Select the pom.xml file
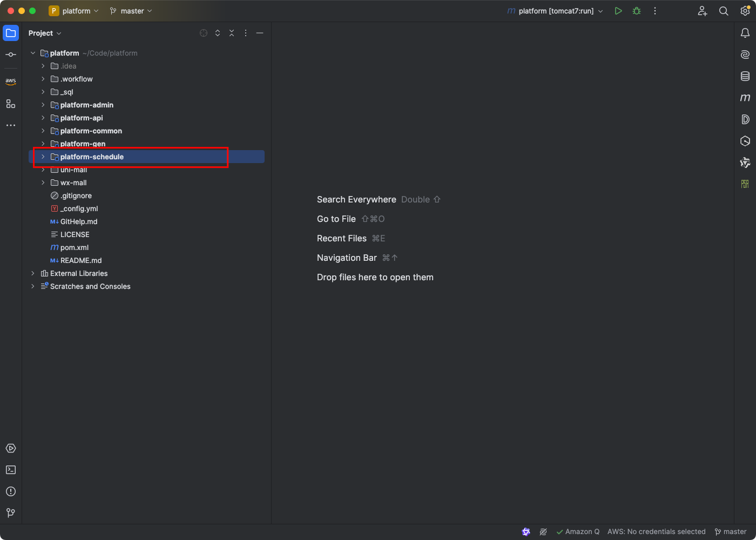 [x=146, y=247]
